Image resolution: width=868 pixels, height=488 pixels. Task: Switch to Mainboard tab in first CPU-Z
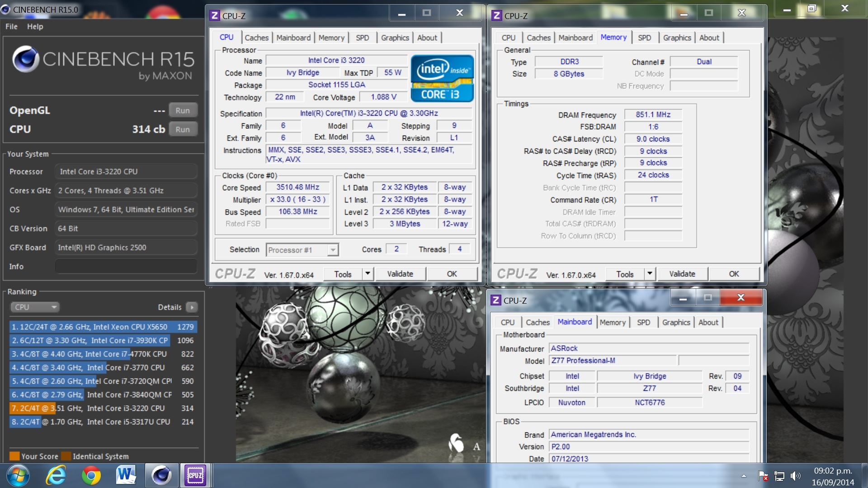click(x=293, y=38)
